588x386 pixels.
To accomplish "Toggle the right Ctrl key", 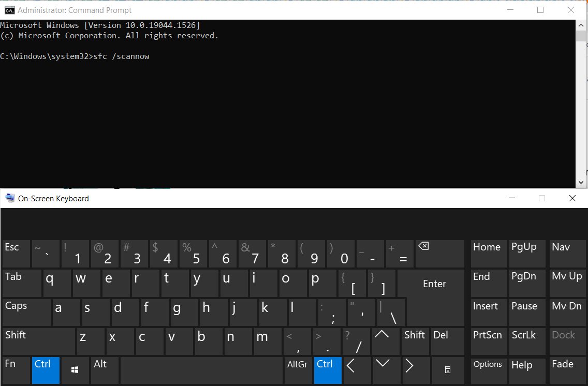I will coord(328,370).
